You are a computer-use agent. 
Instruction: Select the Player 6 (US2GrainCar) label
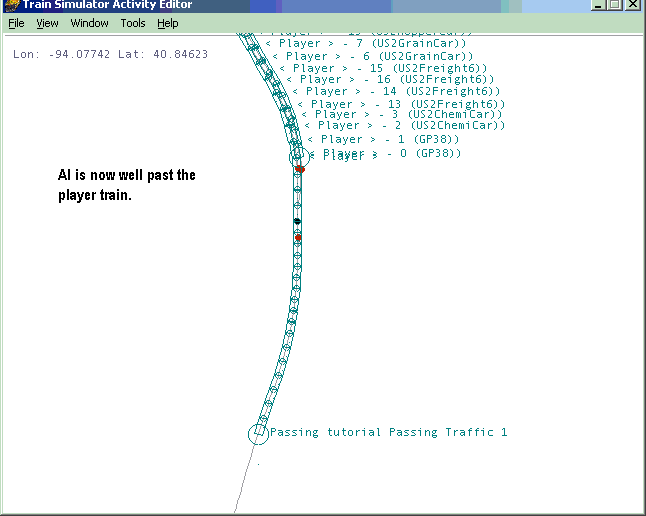(373, 56)
